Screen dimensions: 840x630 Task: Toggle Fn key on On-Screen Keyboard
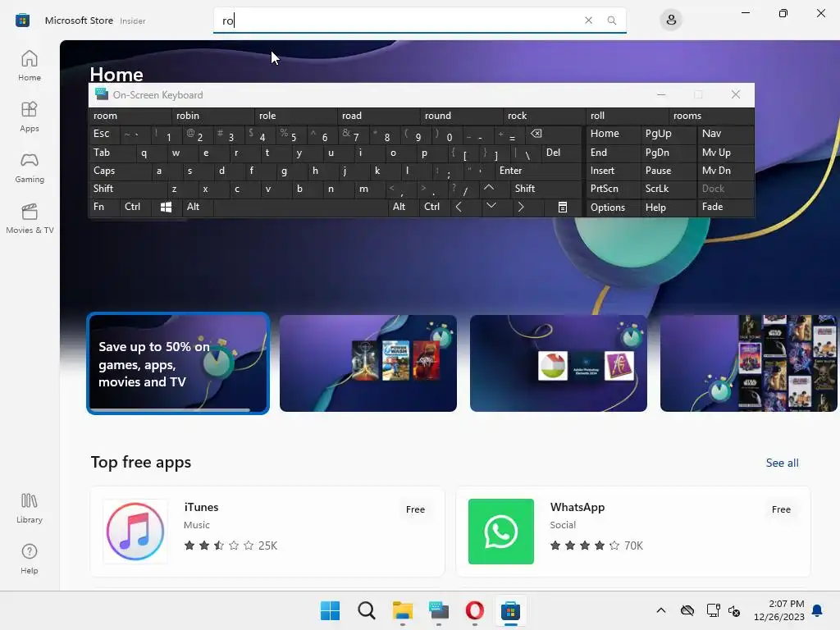click(104, 207)
